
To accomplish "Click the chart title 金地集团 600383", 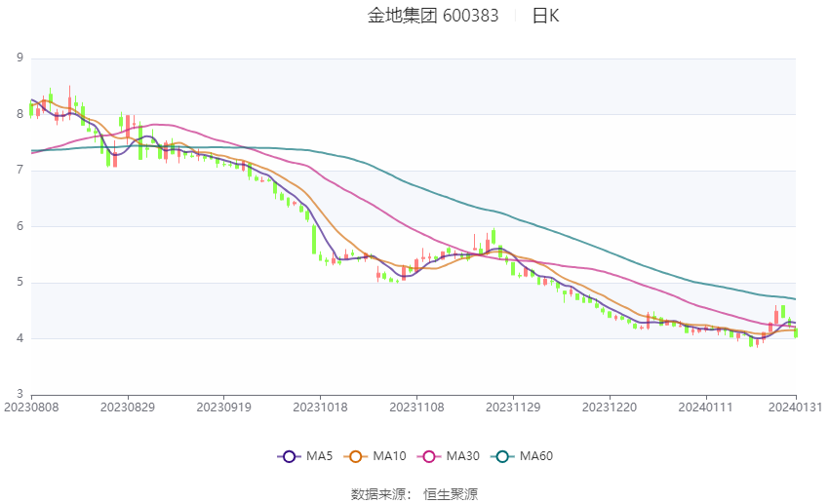I will pos(433,16).
